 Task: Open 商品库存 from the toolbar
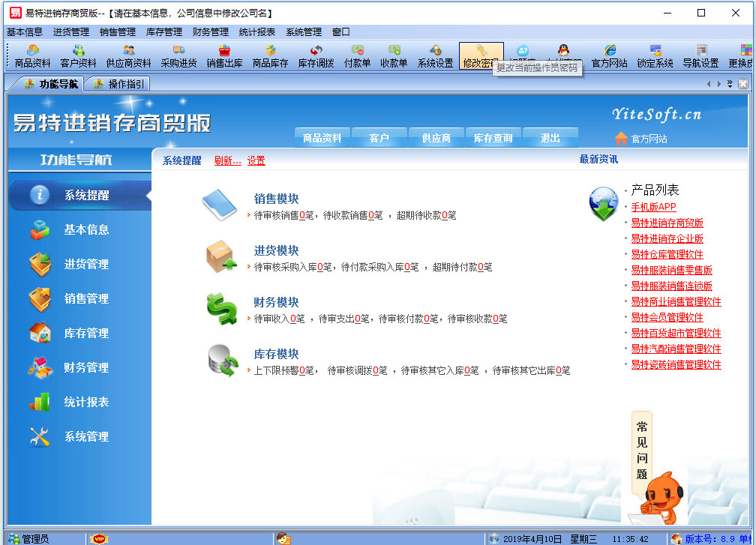click(271, 56)
